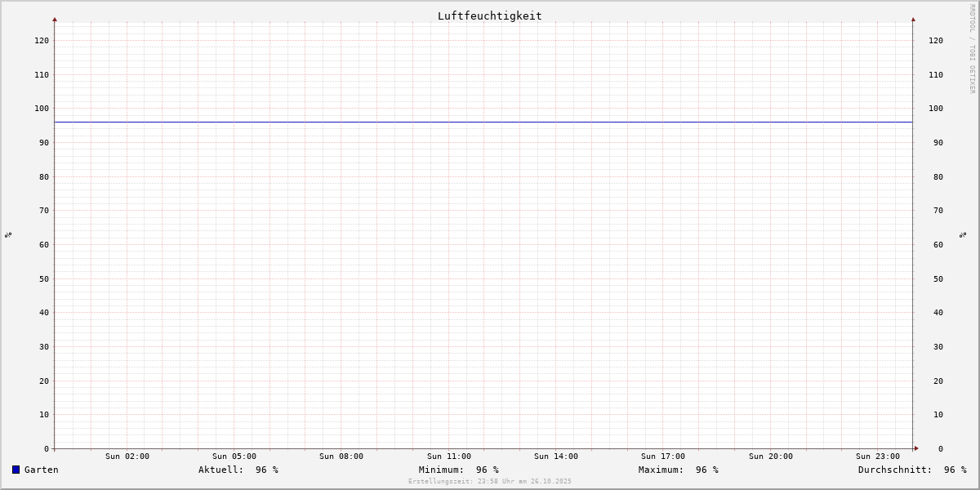
Task: Click the red arrow atop left y-axis
Action: coord(55,19)
